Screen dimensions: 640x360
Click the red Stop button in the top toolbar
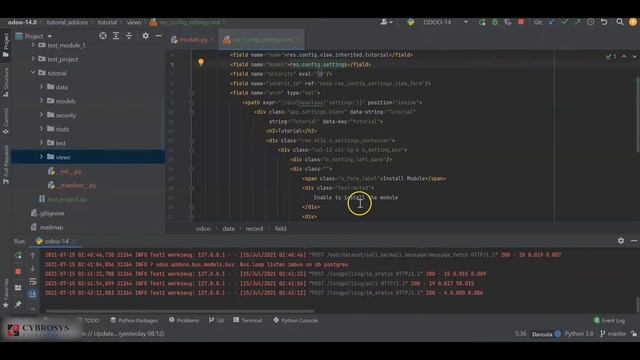(x=521, y=22)
